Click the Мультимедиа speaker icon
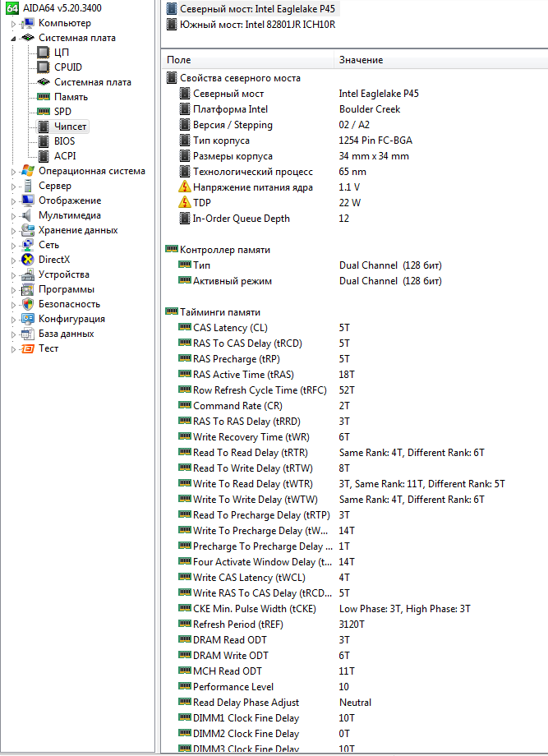Image resolution: width=548 pixels, height=756 pixels. click(27, 215)
